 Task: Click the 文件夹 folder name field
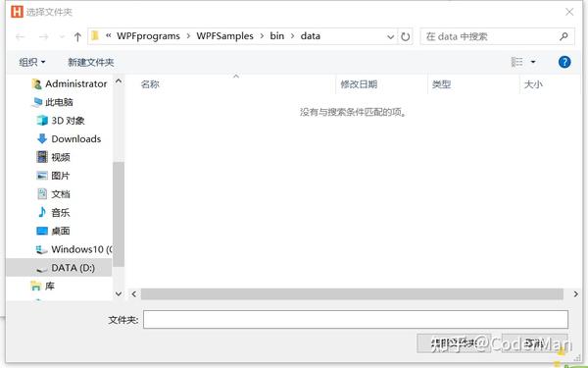(x=356, y=320)
